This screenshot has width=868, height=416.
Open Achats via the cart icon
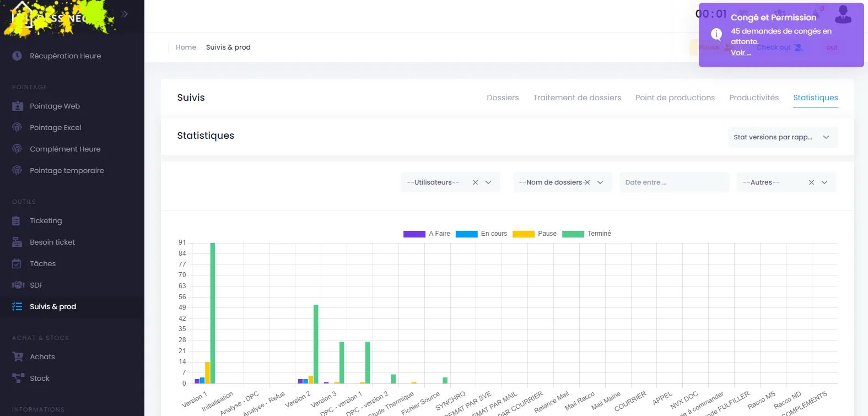[x=18, y=356]
